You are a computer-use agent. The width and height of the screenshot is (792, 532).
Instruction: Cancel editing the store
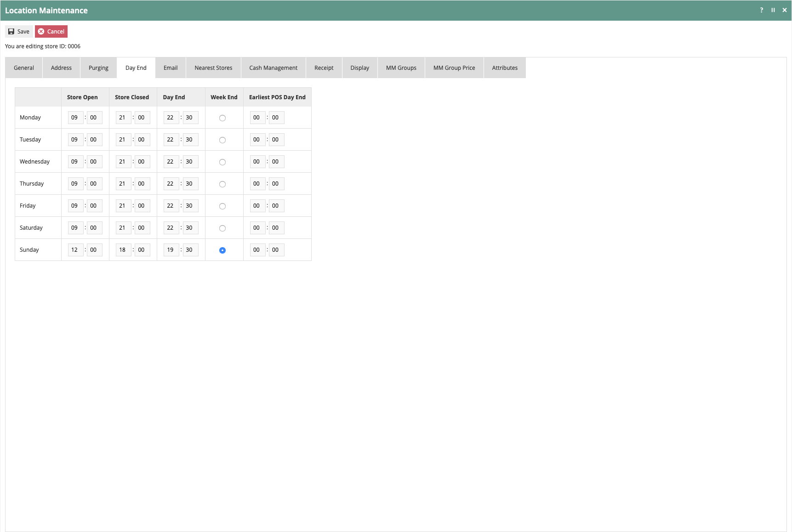coord(51,31)
